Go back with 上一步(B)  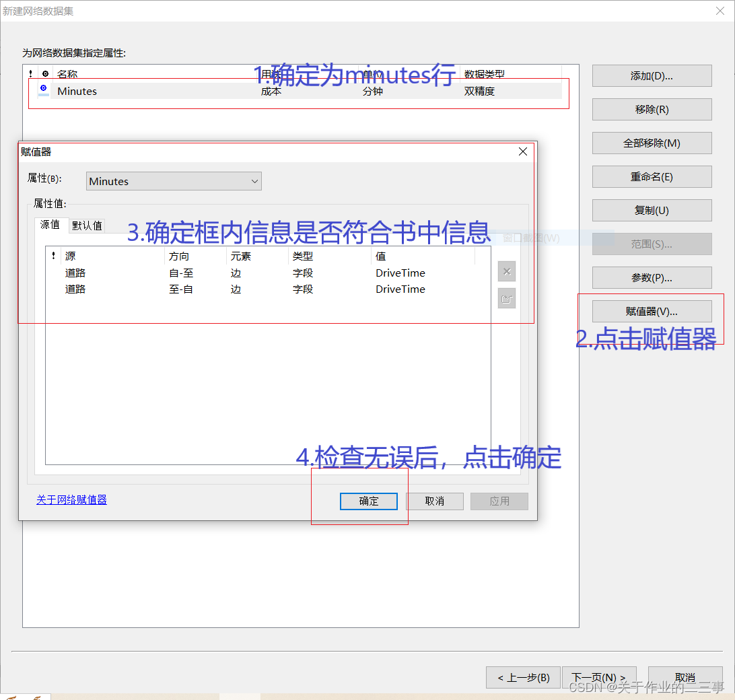pos(524,677)
